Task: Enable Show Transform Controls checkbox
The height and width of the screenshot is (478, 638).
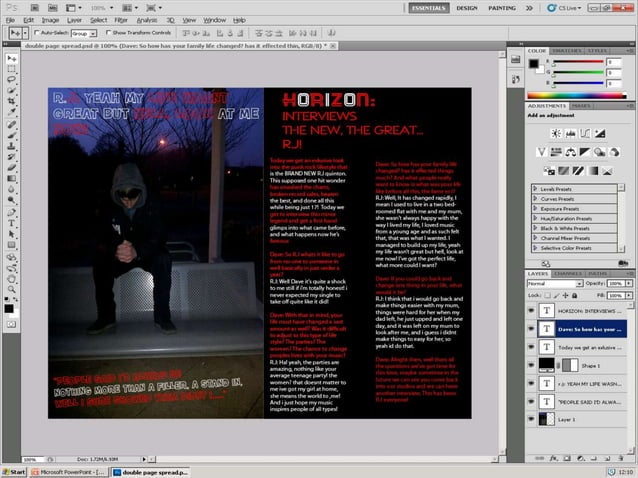Action: pos(108,33)
